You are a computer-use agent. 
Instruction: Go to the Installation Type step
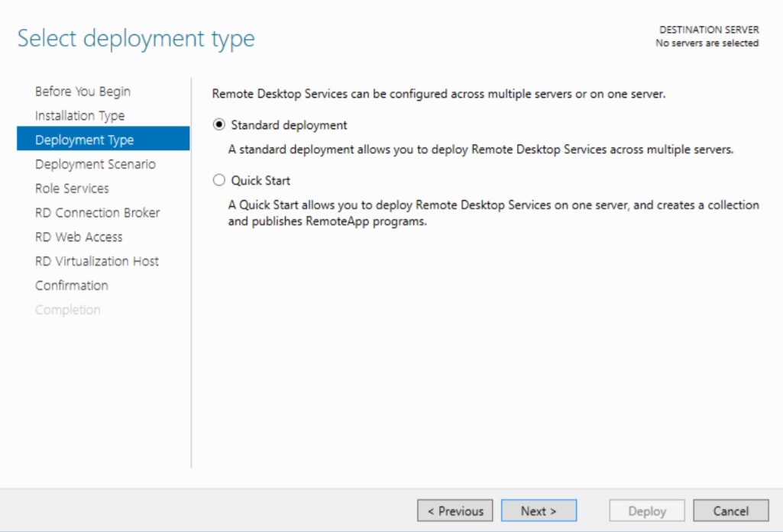click(80, 116)
